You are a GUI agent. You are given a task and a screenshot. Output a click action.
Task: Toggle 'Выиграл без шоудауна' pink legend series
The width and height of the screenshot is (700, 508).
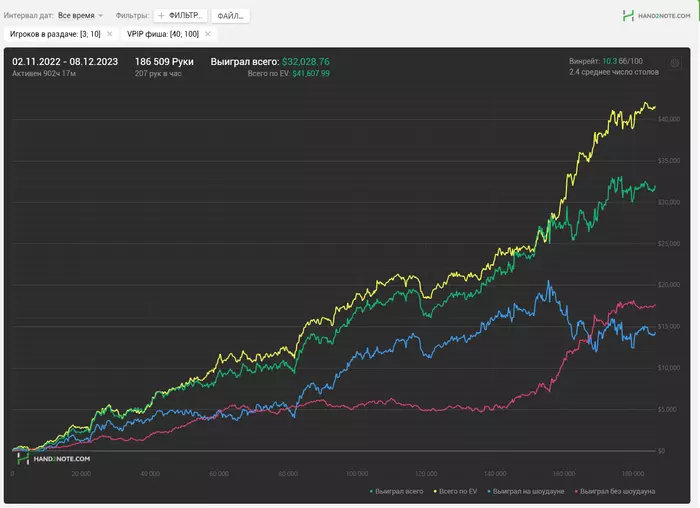click(x=616, y=492)
